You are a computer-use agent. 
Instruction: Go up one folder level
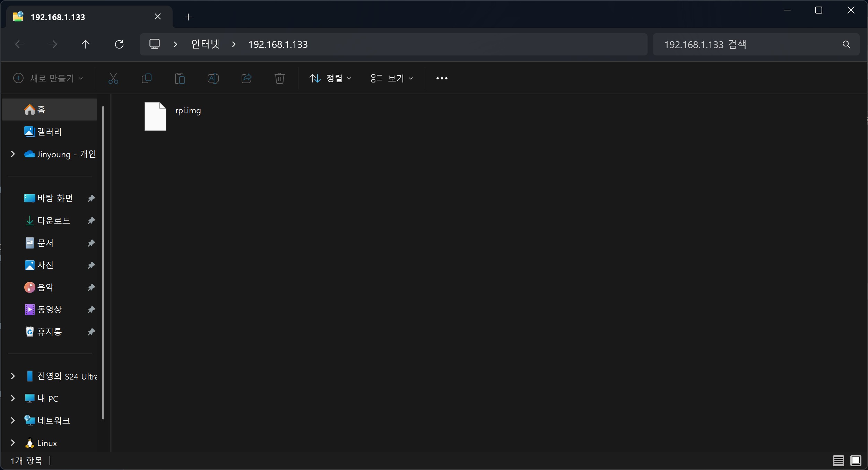[86, 44]
